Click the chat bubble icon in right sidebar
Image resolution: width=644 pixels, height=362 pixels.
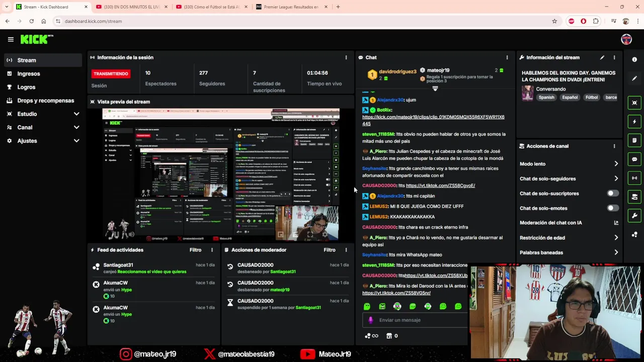[x=634, y=159]
